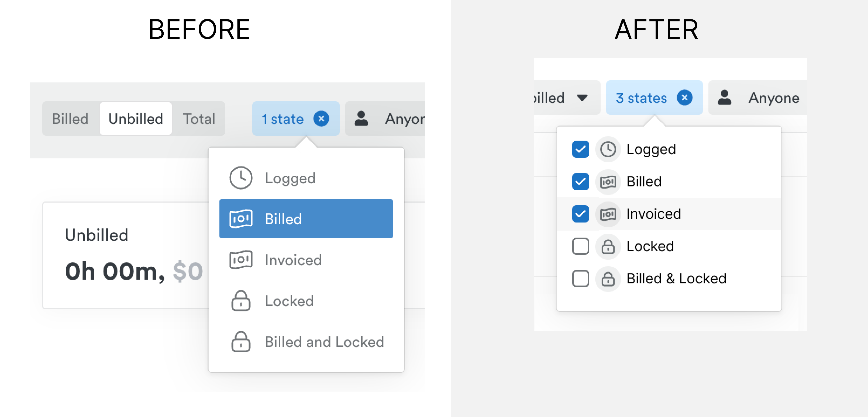Check the Locked checkbox
Viewport: 868px width, 417px height.
[x=580, y=246]
